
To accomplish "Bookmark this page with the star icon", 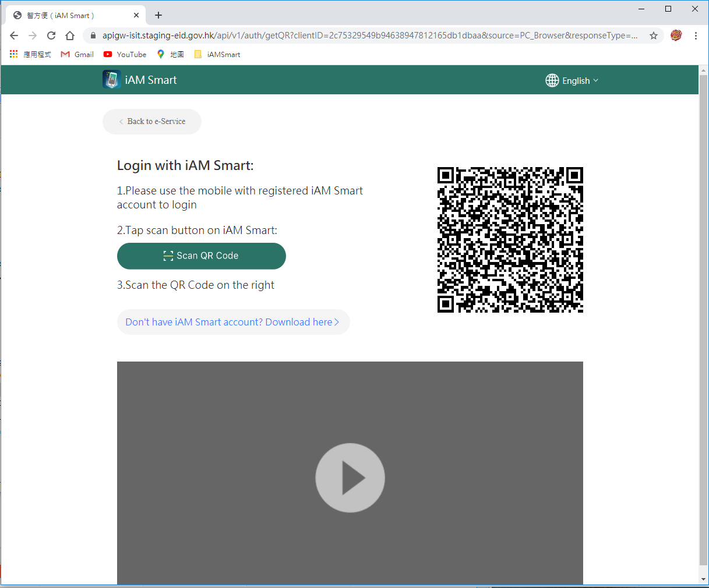I will pyautogui.click(x=655, y=36).
